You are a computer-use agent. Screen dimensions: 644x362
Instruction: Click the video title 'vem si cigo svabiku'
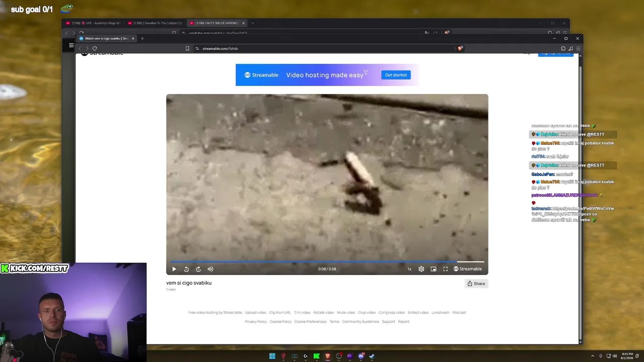point(189,283)
